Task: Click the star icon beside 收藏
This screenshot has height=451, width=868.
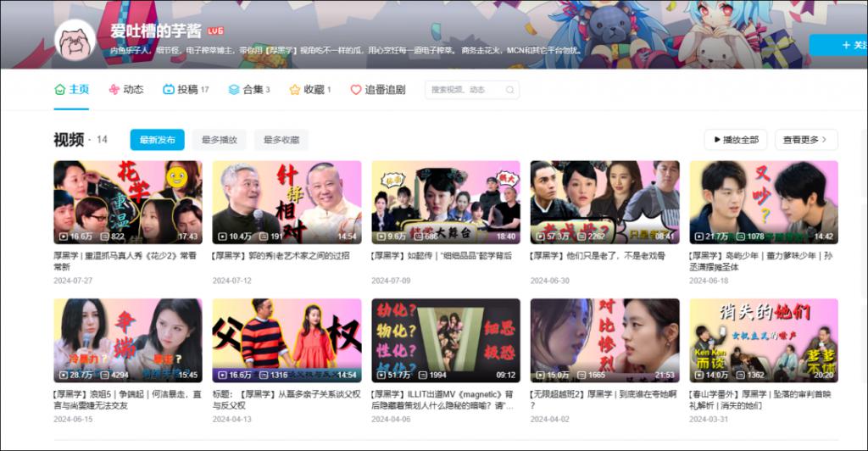Action: 294,89
